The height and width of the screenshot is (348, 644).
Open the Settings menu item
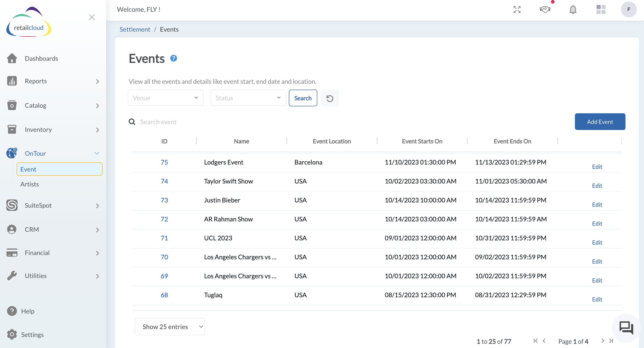[x=32, y=334]
